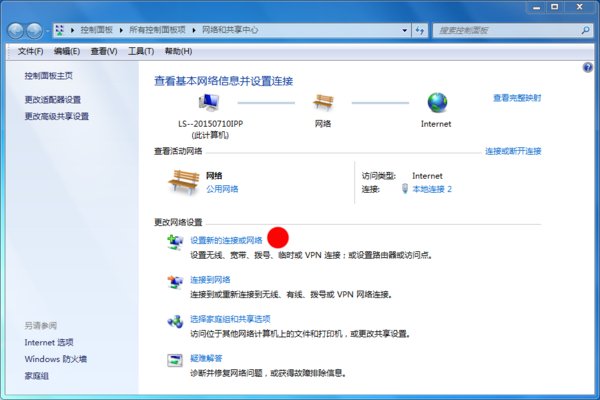Open 更改高级共享设置 in the sidebar

pyautogui.click(x=57, y=116)
